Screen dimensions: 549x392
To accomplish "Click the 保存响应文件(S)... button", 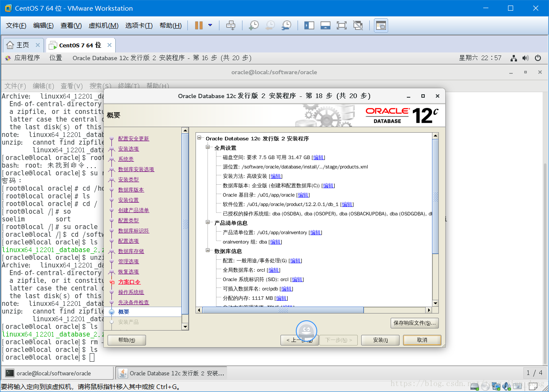I will coord(415,323).
